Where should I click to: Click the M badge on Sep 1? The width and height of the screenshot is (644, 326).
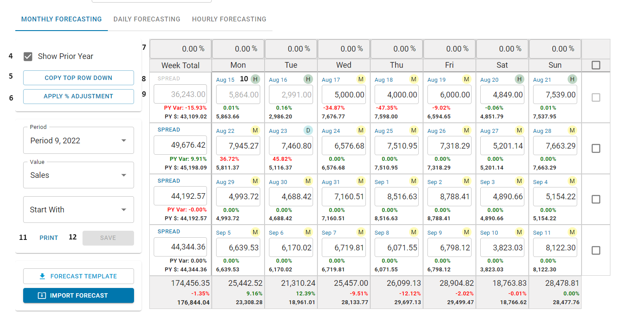[x=414, y=181]
